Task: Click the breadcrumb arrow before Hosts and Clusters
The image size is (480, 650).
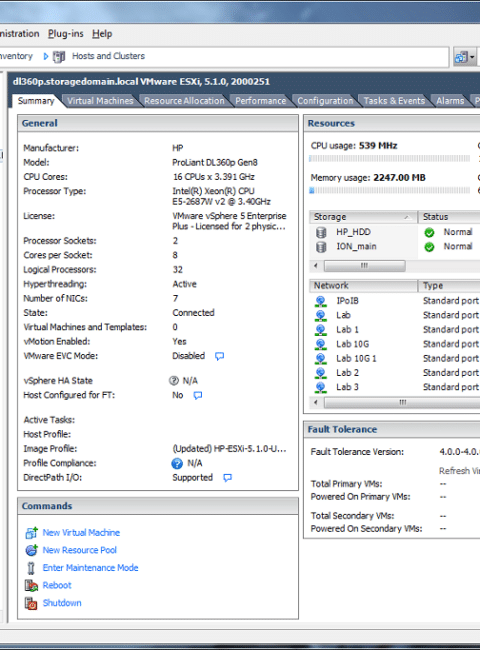Action: click(x=46, y=56)
